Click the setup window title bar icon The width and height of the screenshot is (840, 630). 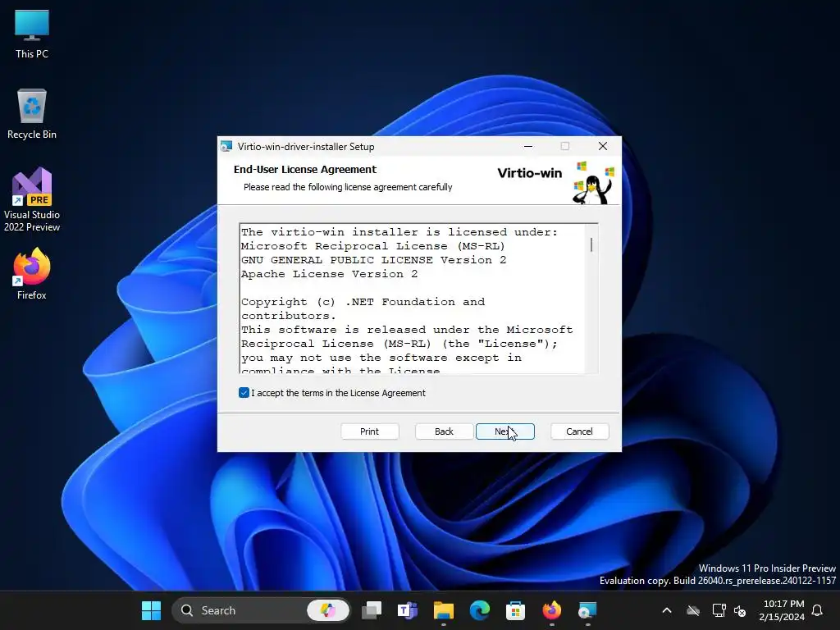point(226,146)
